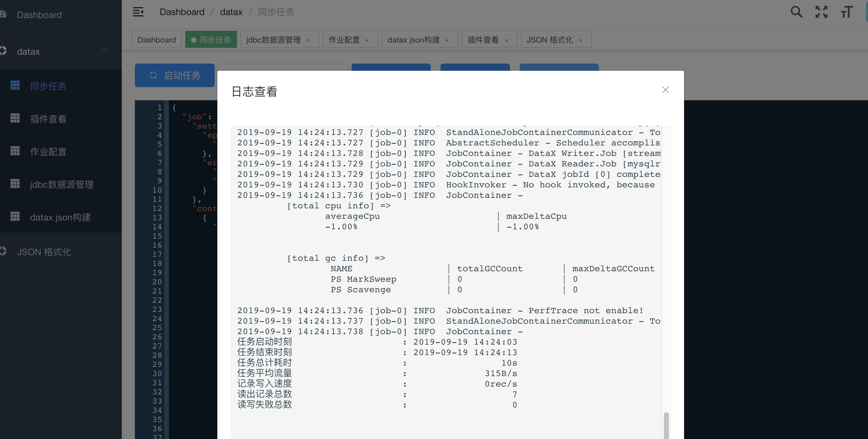The width and height of the screenshot is (868, 439).
Task: Select 同步任务 in the sidebar
Action: (48, 86)
